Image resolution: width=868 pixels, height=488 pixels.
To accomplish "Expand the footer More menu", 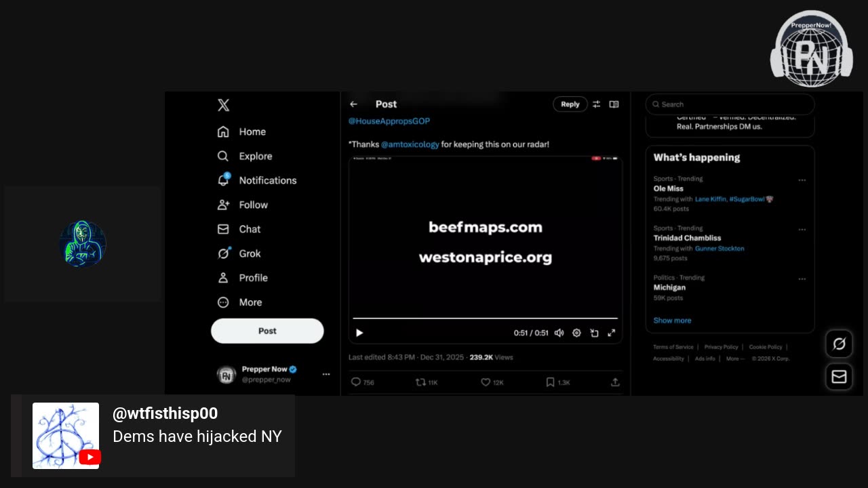I will 735,359.
